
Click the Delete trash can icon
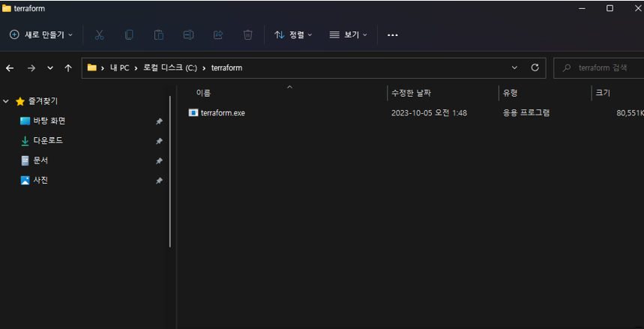(247, 35)
